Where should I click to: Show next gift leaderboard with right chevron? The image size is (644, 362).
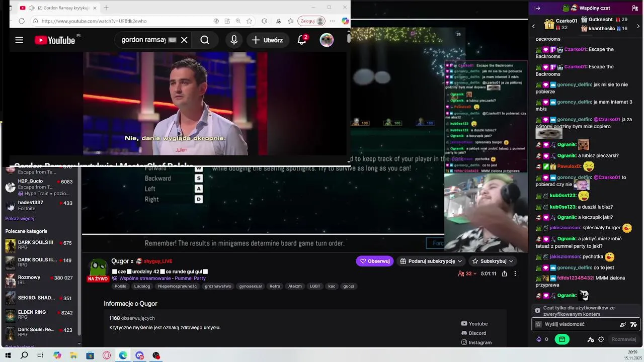(x=639, y=26)
